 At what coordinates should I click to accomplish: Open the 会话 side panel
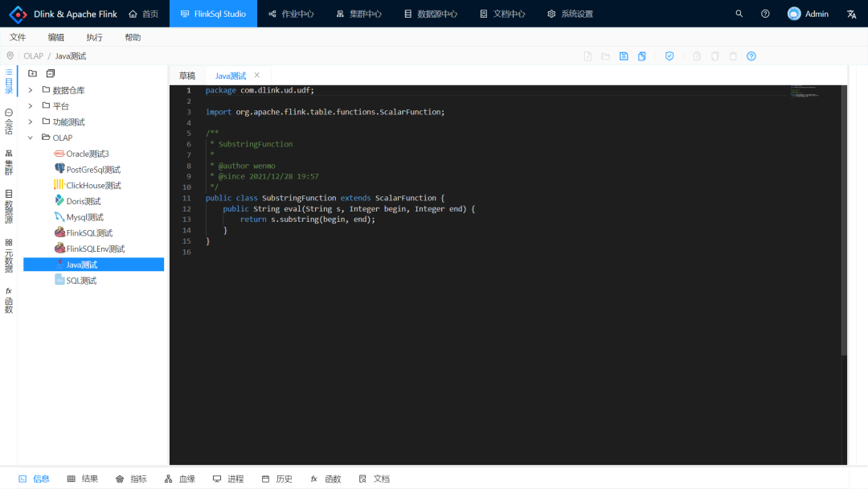pos(9,121)
